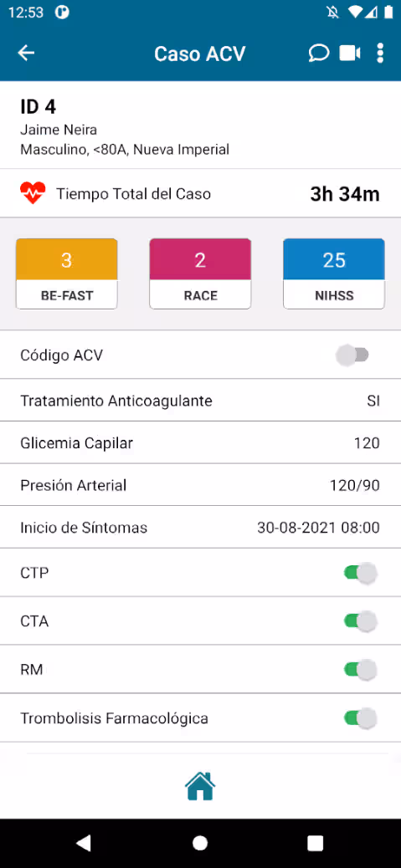Tap the Android recent apps square button
Image resolution: width=401 pixels, height=868 pixels.
[x=315, y=843]
